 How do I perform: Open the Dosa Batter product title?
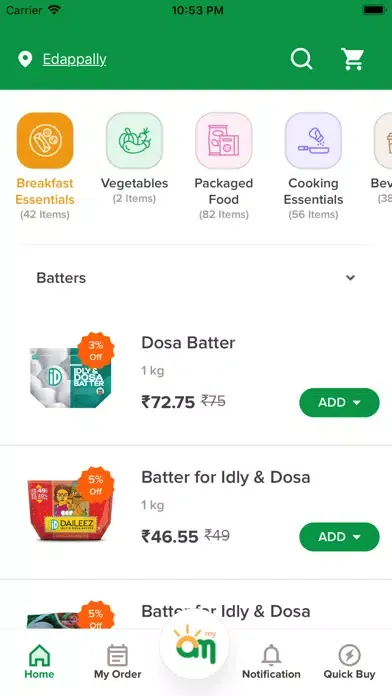pos(188,343)
